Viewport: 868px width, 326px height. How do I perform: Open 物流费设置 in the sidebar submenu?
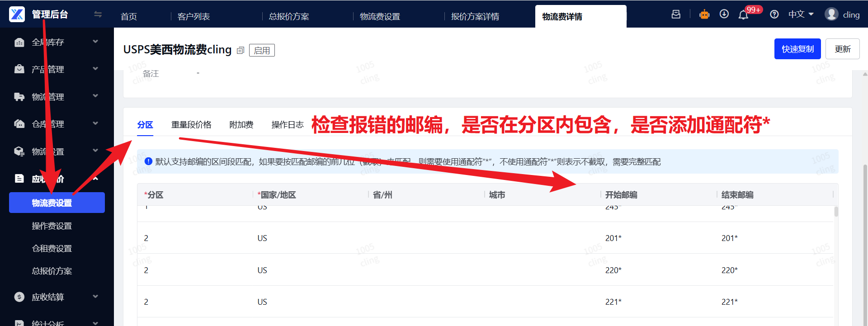(57, 203)
